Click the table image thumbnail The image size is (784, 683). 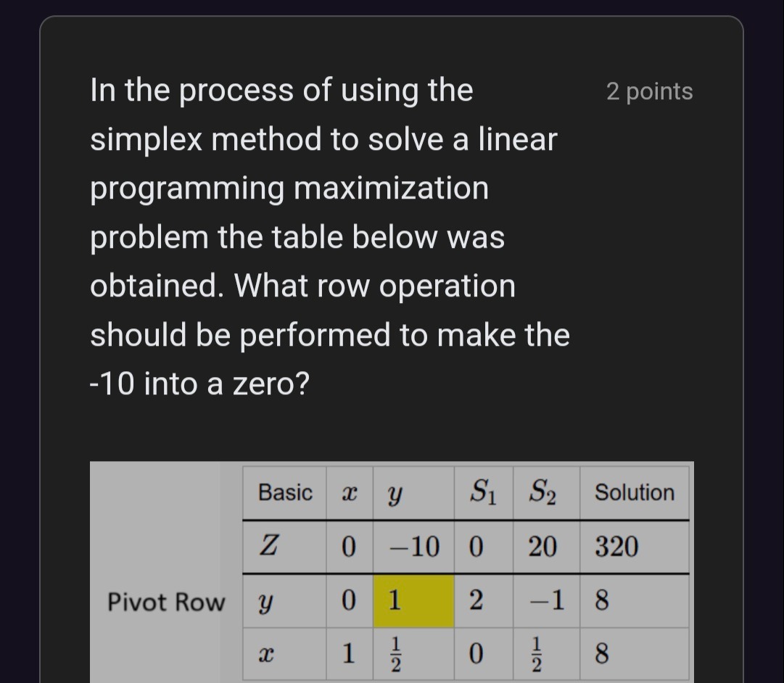click(392, 572)
